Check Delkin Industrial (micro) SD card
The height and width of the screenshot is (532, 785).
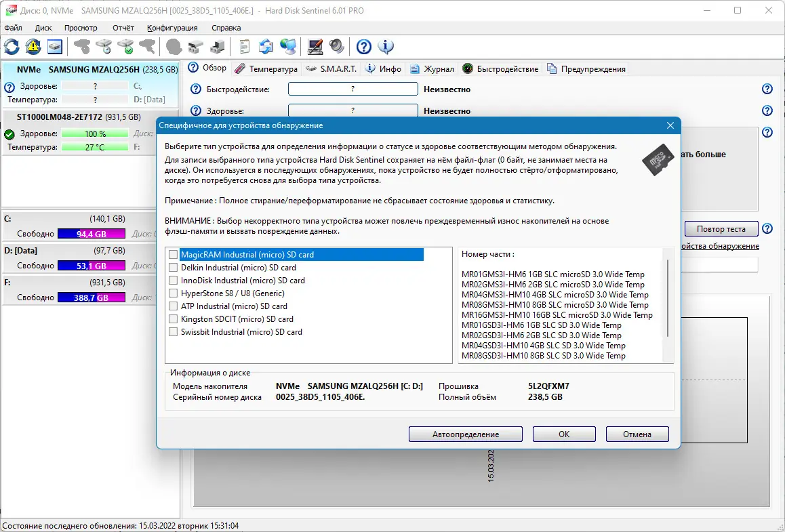pos(174,268)
